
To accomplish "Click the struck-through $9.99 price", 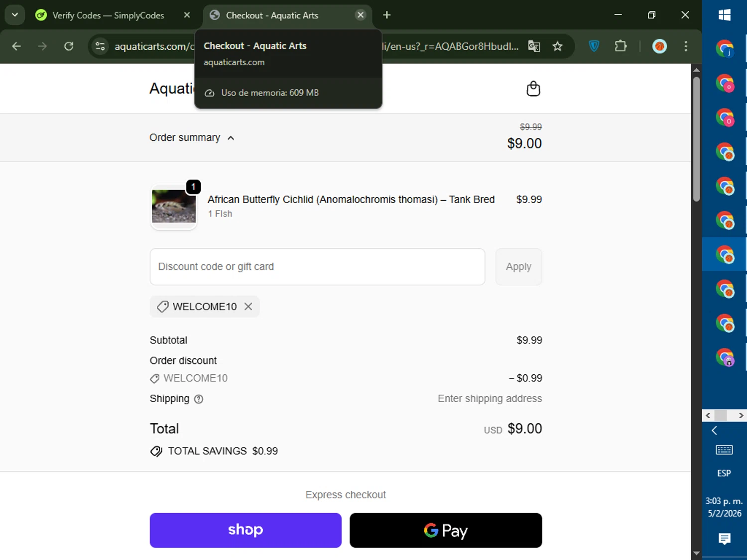I will point(531,127).
